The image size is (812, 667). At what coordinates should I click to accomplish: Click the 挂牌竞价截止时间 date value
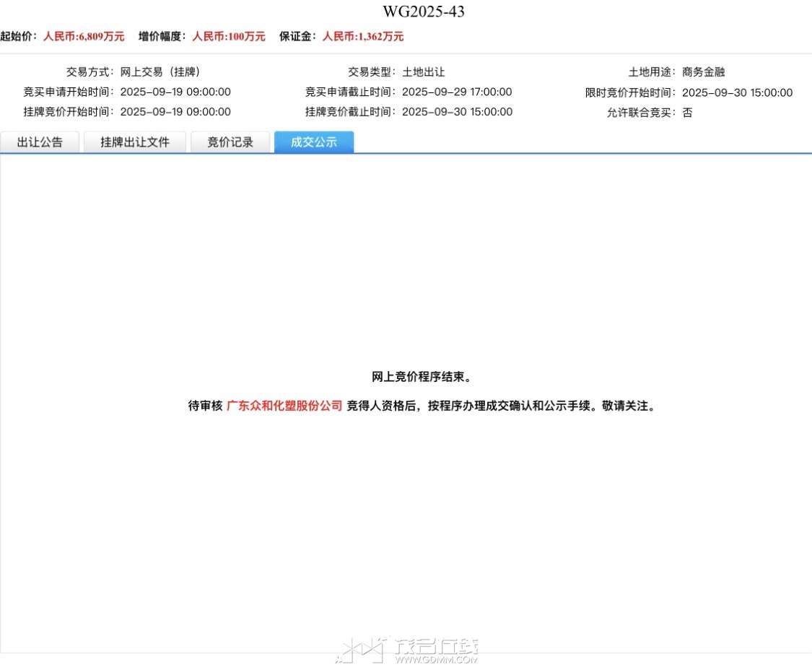click(457, 112)
